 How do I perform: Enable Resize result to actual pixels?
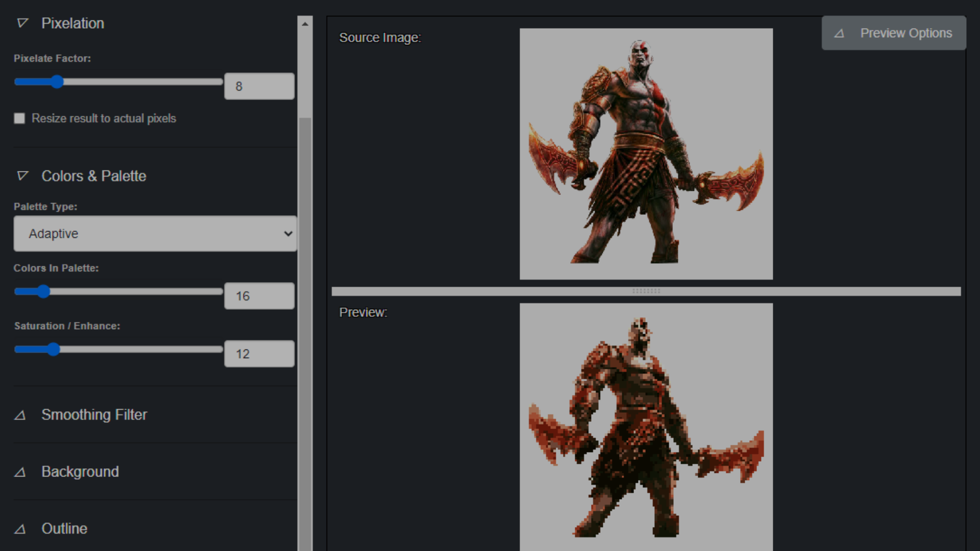19,118
